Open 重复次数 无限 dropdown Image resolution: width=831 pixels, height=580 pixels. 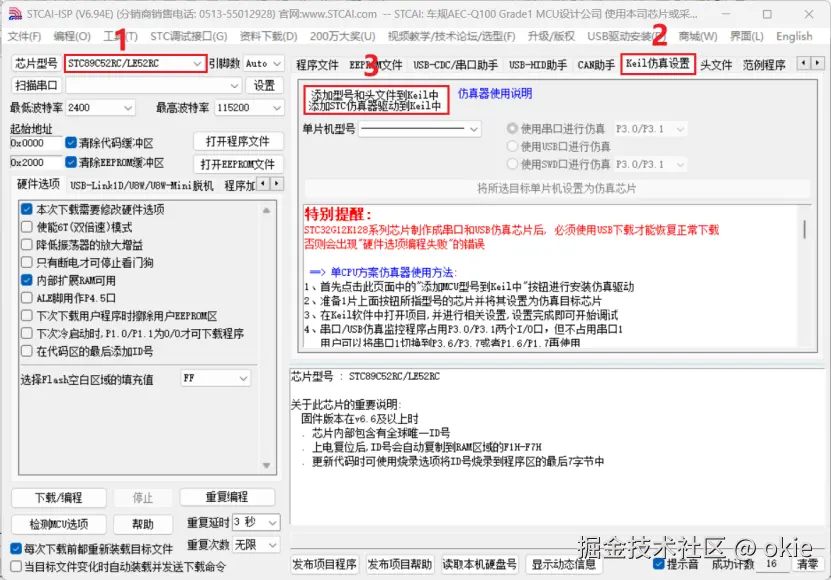[256, 545]
